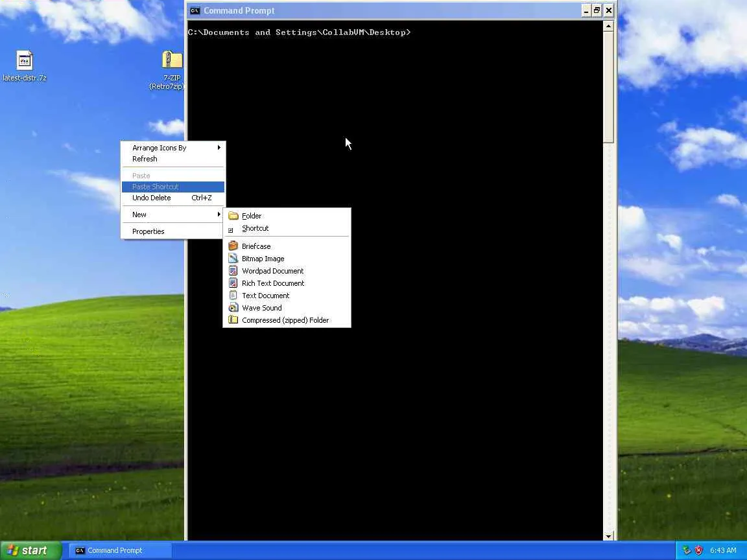Select Rich Text Document entry
Image resolution: width=747 pixels, height=560 pixels.
287,283
